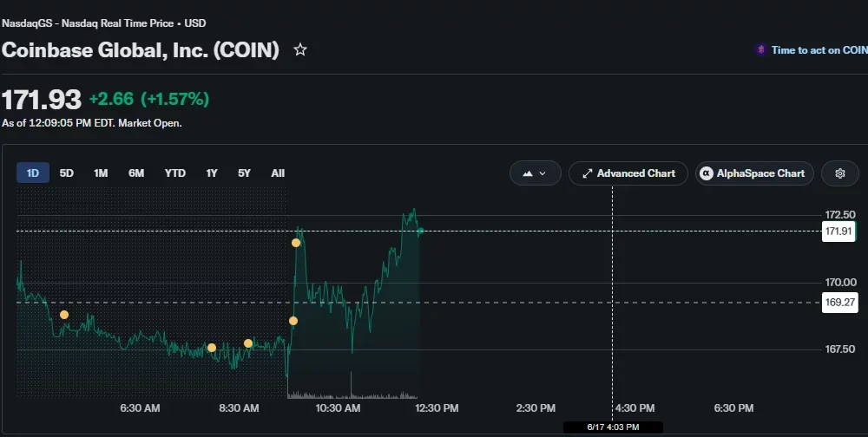Click the (+1.57%) percent change
This screenshot has width=868, height=437.
175,99
